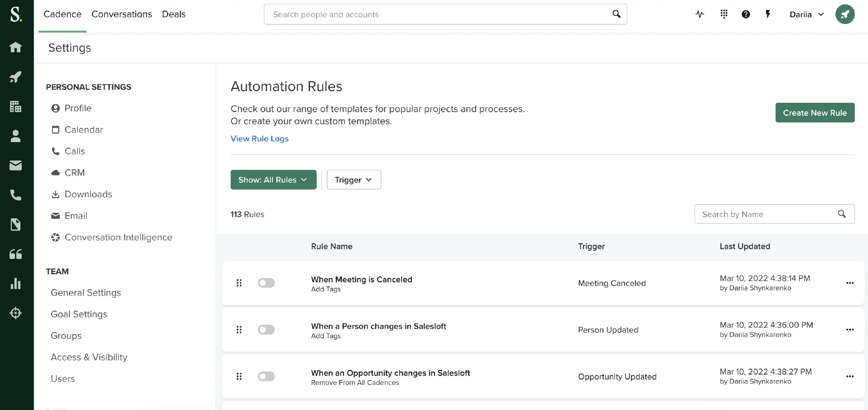Screen dimensions: 868x410
Task: Open Home from the left sidebar
Action: click(15, 47)
